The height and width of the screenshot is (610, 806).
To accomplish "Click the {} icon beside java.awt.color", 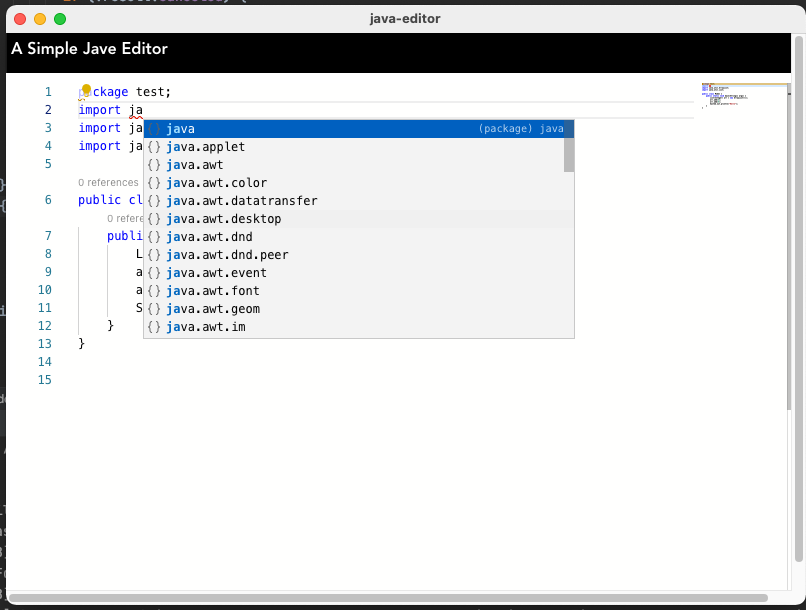I will coord(153,182).
